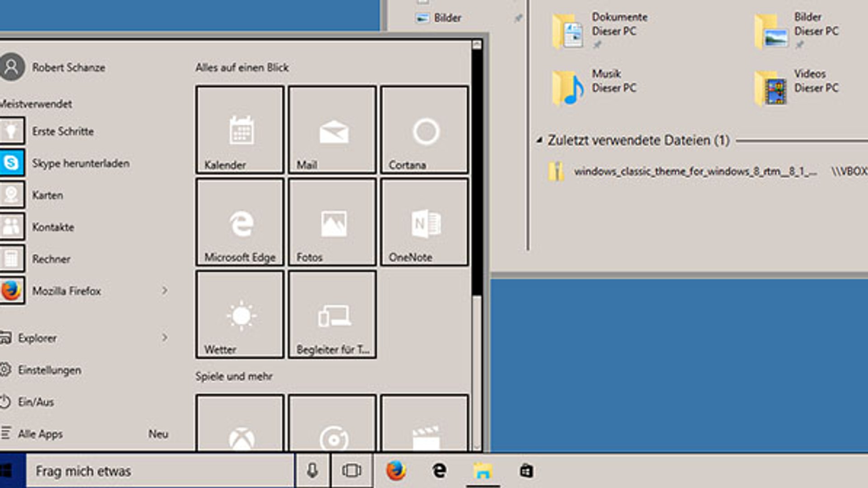868x488 pixels.
Task: Open the Fotos tile
Action: [x=332, y=222]
